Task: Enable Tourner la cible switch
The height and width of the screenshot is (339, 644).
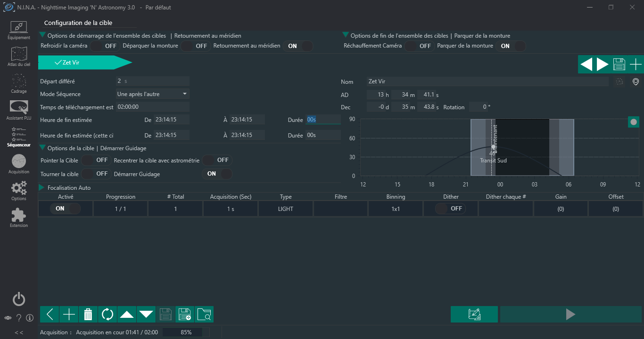Action: [96, 174]
